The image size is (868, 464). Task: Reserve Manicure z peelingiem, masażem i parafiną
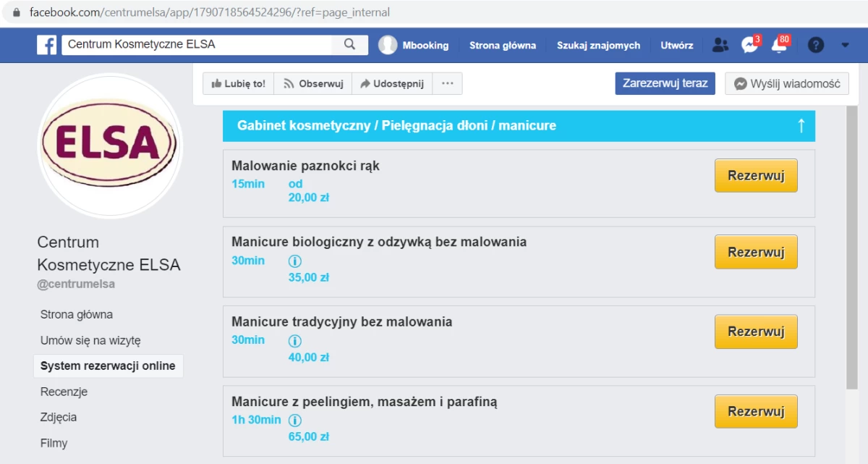756,411
